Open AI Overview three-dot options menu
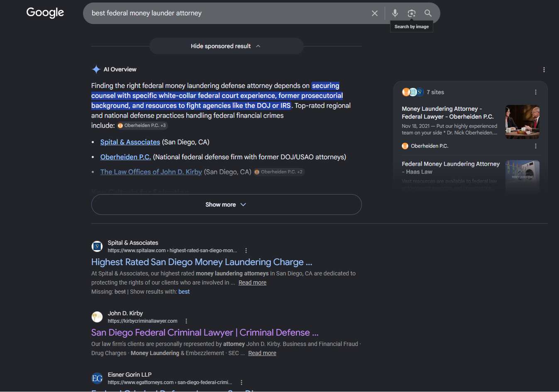 pyautogui.click(x=544, y=70)
